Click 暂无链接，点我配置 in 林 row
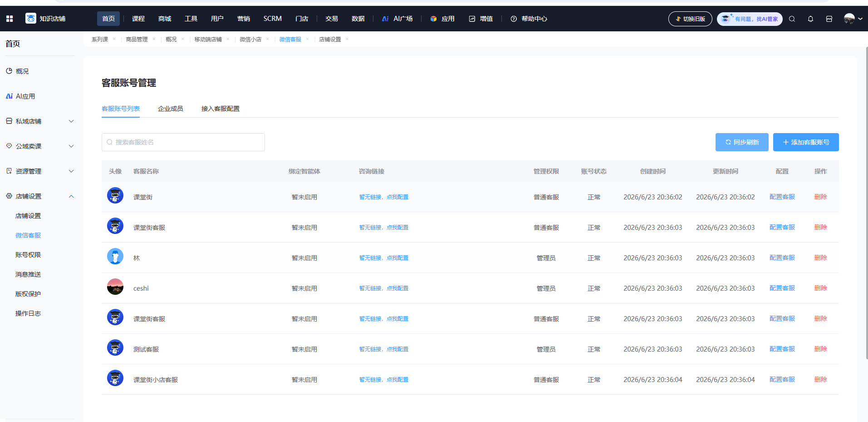The height and width of the screenshot is (422, 868). coord(384,258)
